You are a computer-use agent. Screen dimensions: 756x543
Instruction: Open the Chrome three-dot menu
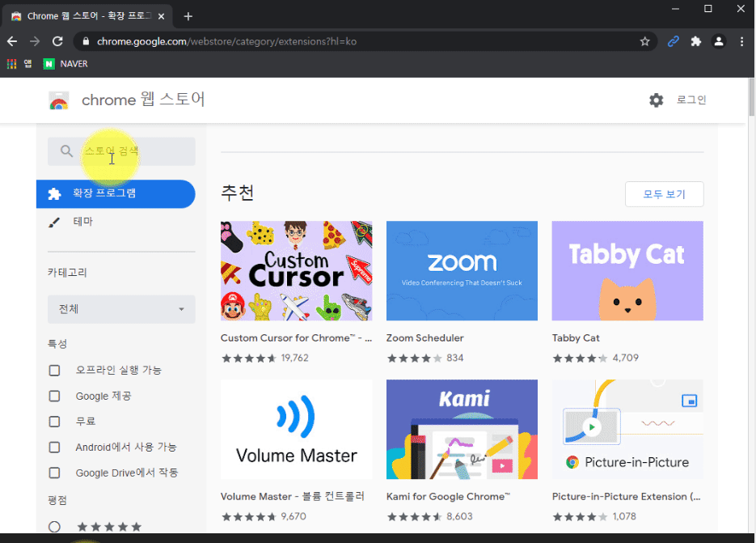[x=741, y=41]
